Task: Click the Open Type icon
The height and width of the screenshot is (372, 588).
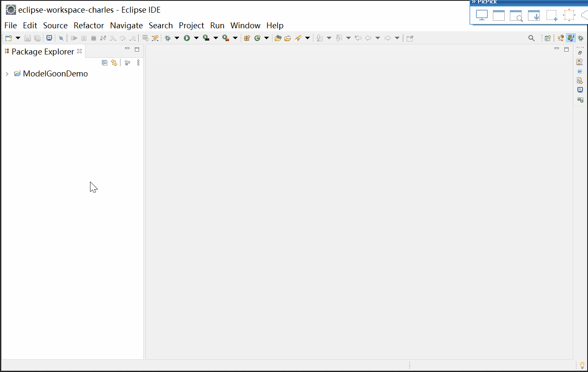Action: 278,38
